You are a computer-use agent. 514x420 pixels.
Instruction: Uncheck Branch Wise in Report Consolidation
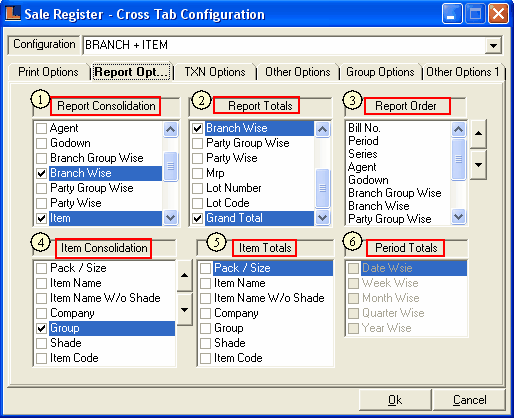click(x=41, y=174)
